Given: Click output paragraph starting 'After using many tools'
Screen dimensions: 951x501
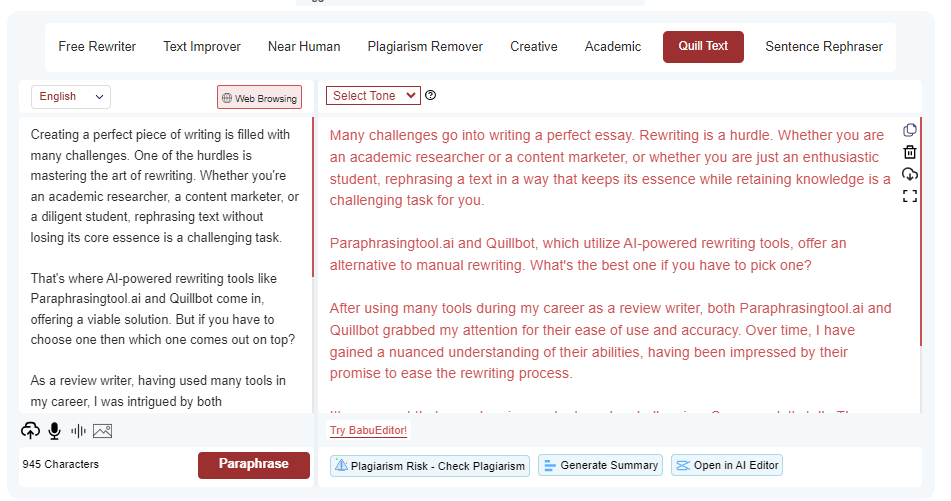Looking at the screenshot, I should click(x=610, y=341).
